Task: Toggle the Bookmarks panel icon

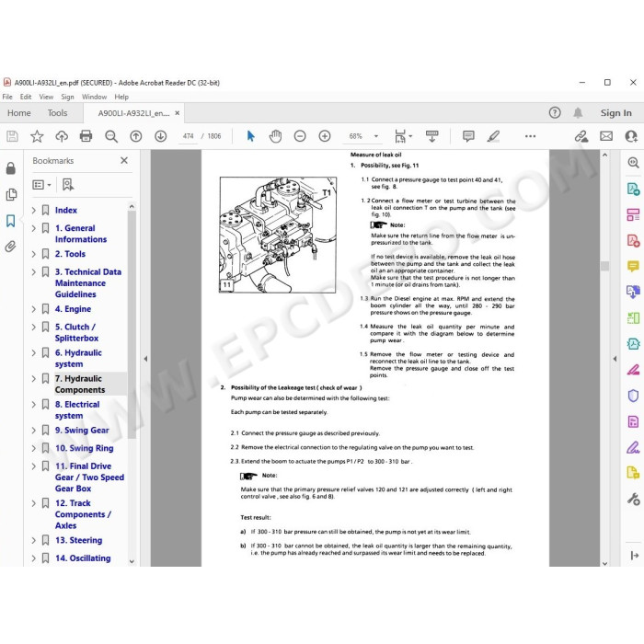Action: [11, 221]
